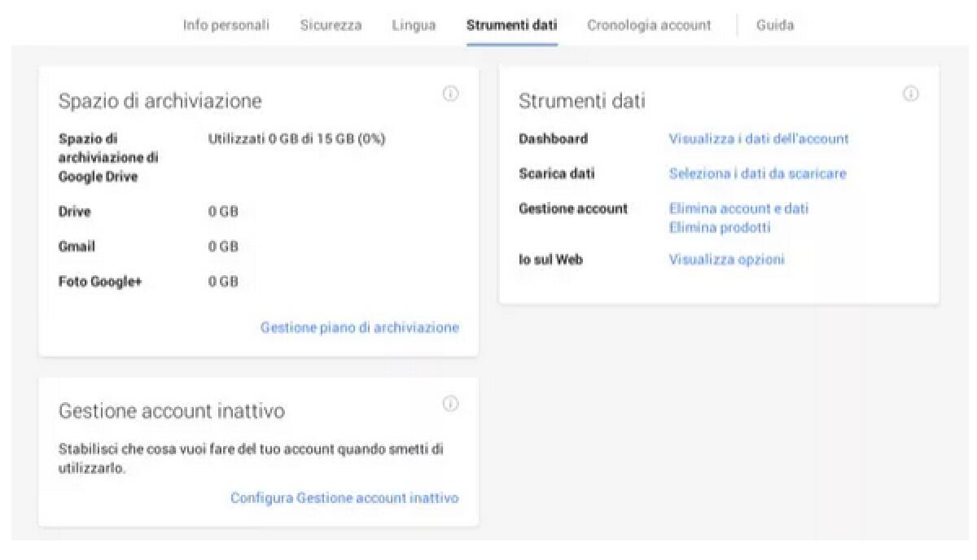Select the Gmail storage entry
Screen dimensions: 977x560
pos(77,247)
